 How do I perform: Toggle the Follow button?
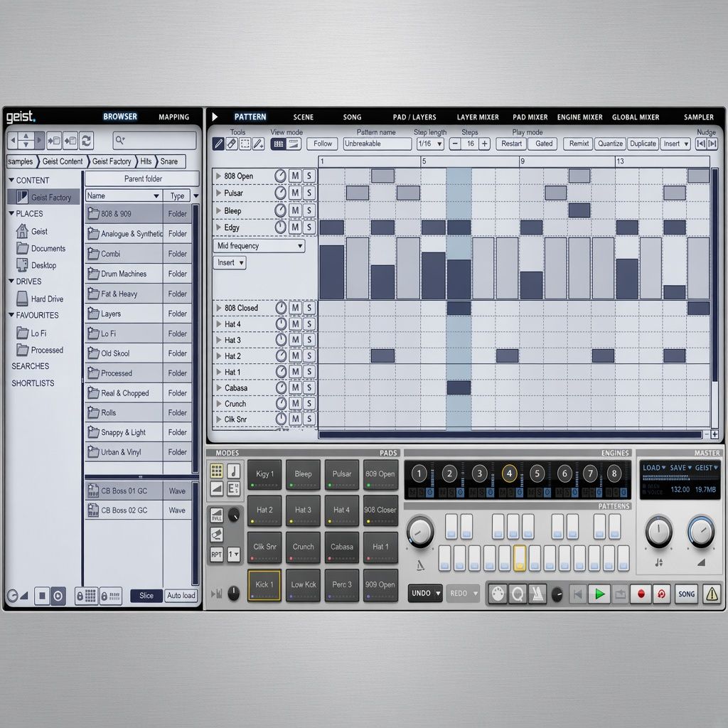tap(323, 144)
